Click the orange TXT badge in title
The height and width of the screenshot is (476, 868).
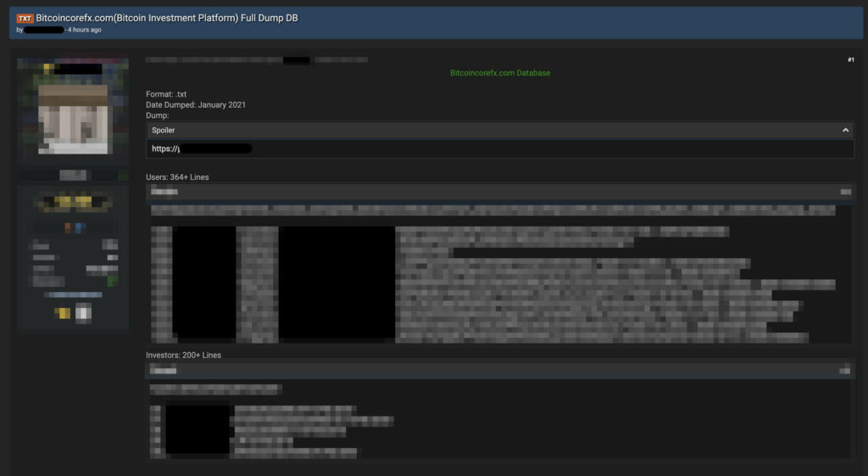coord(25,19)
